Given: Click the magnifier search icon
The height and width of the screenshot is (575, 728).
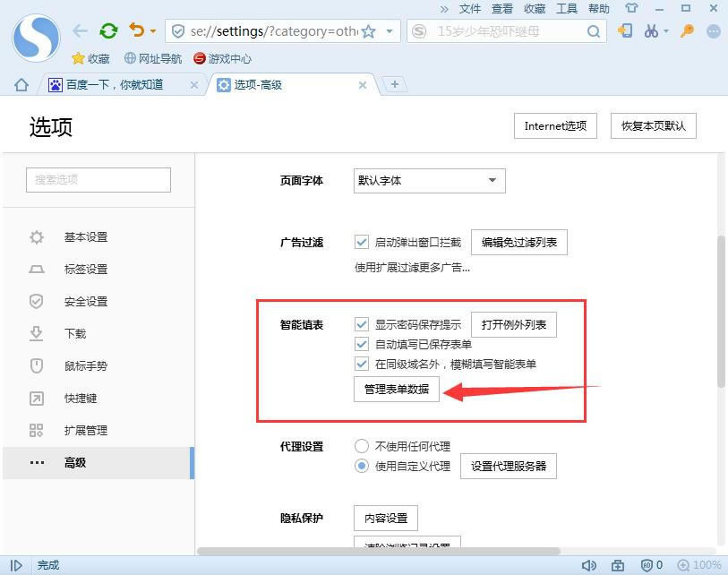Looking at the screenshot, I should [593, 31].
